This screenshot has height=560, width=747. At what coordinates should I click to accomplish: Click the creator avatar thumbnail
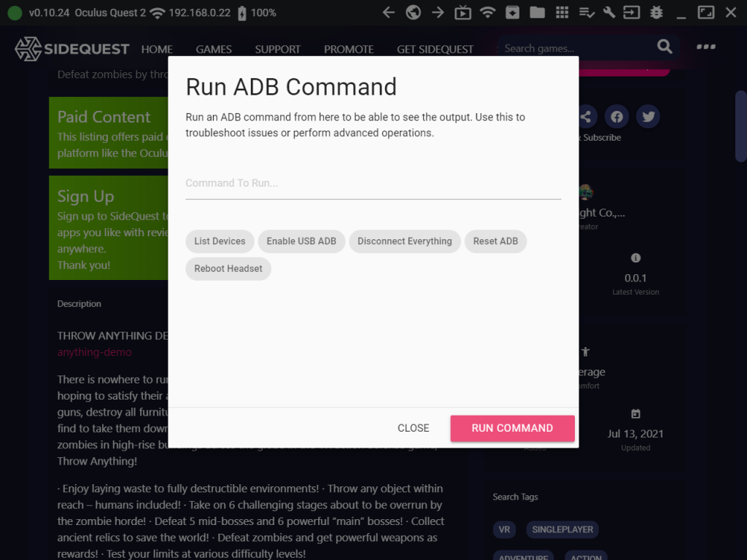pos(587,192)
